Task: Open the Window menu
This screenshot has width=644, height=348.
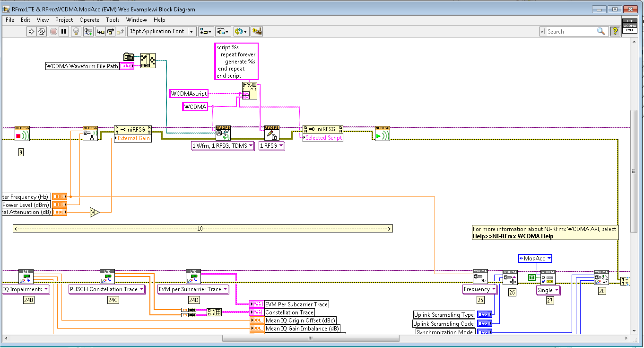Action: pyautogui.click(x=137, y=20)
